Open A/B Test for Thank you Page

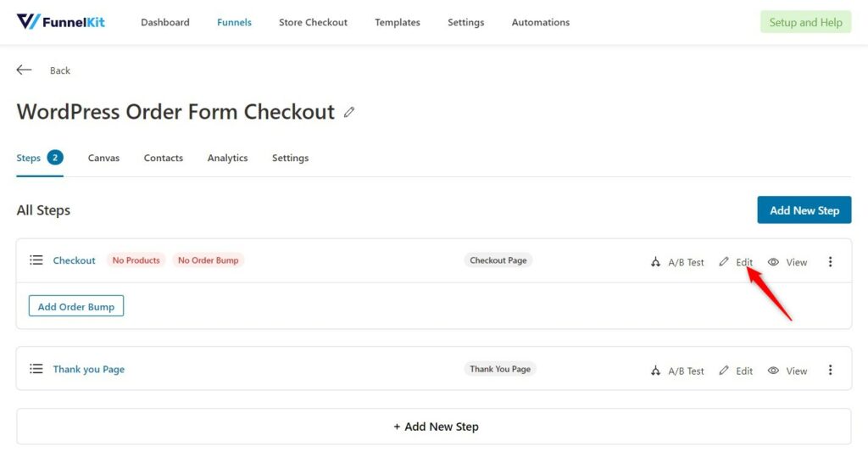click(x=677, y=371)
